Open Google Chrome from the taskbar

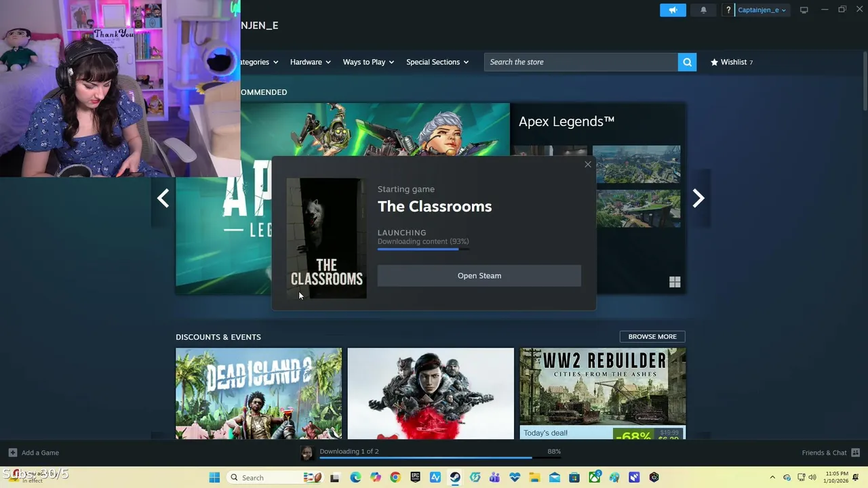[395, 477]
